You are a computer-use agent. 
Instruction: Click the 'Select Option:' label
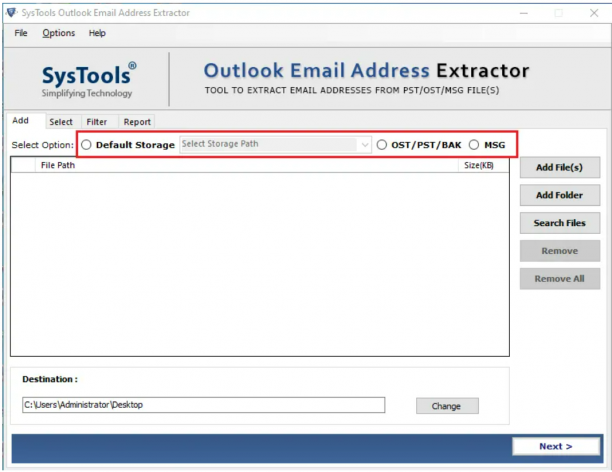pos(43,145)
